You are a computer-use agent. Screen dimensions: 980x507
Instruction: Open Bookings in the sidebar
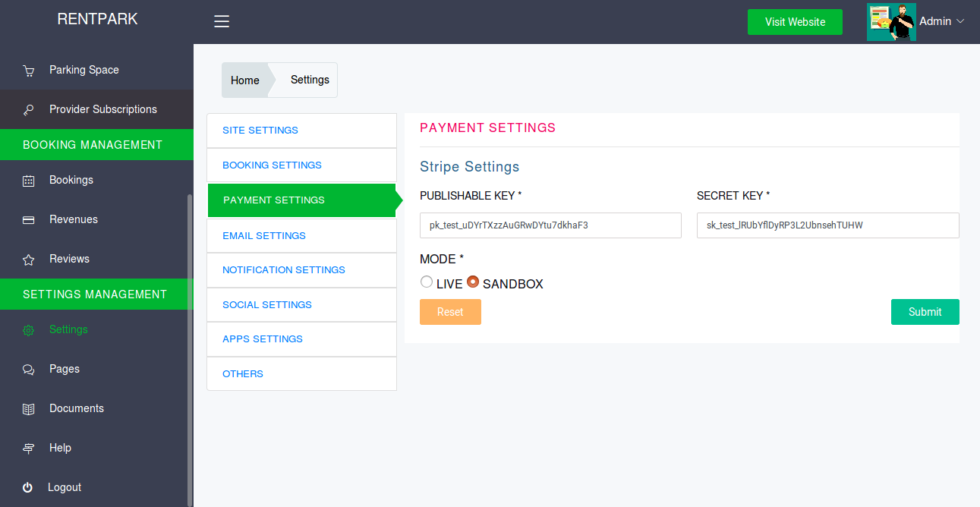click(96, 180)
